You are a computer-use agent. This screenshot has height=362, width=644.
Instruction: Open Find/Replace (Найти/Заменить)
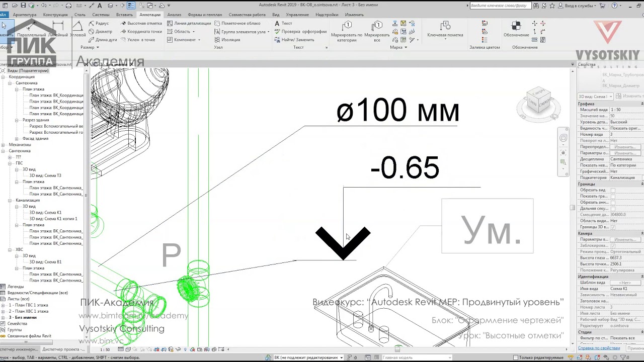pyautogui.click(x=294, y=40)
